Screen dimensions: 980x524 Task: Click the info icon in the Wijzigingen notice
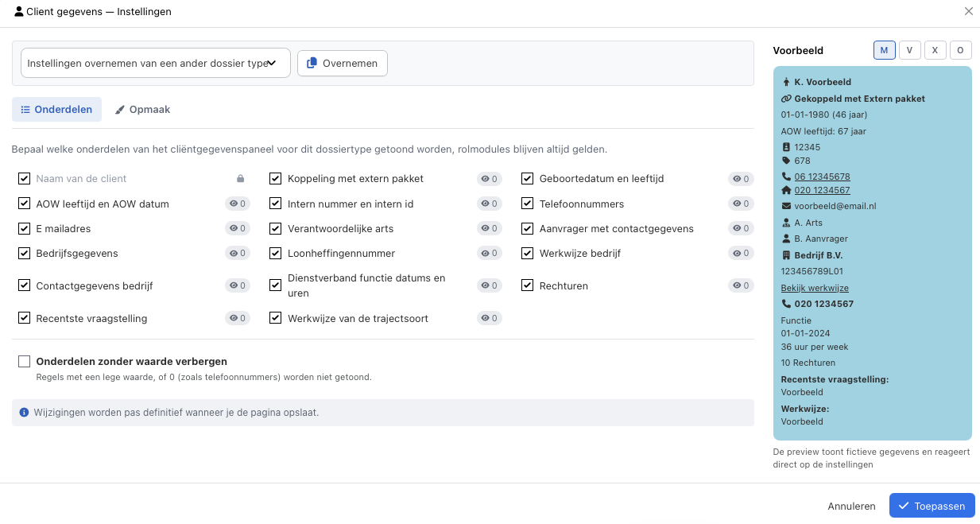[x=25, y=413]
